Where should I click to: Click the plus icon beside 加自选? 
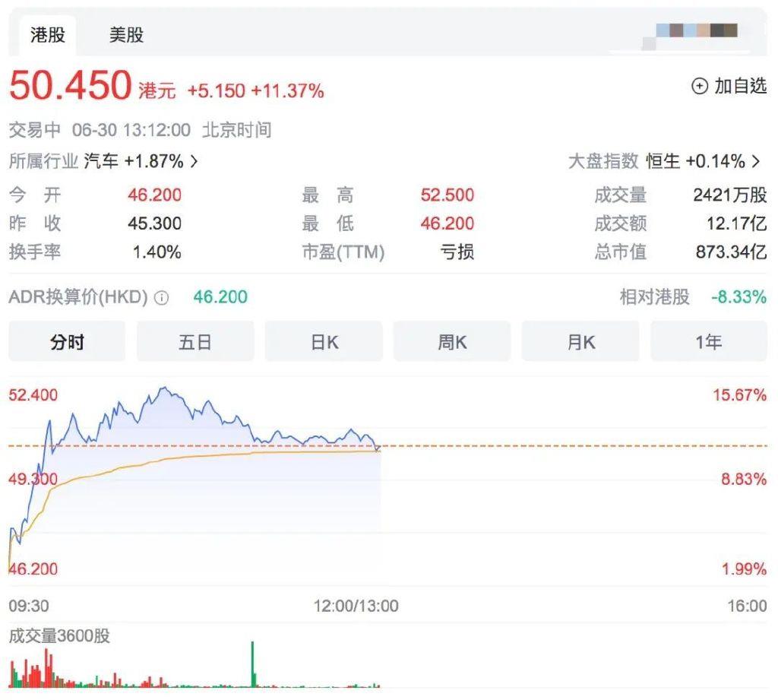click(x=699, y=87)
